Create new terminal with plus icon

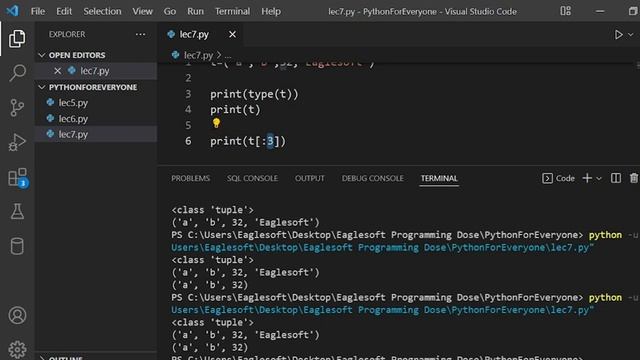(x=587, y=178)
